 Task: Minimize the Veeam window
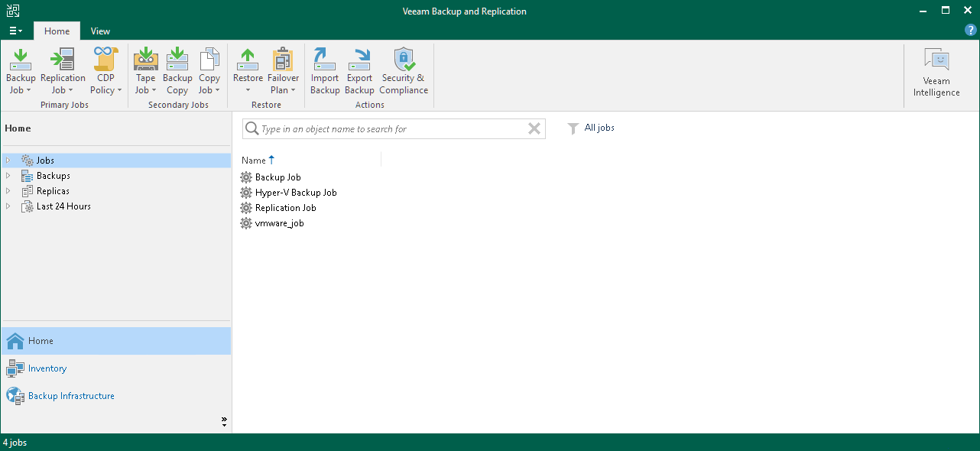(x=922, y=11)
